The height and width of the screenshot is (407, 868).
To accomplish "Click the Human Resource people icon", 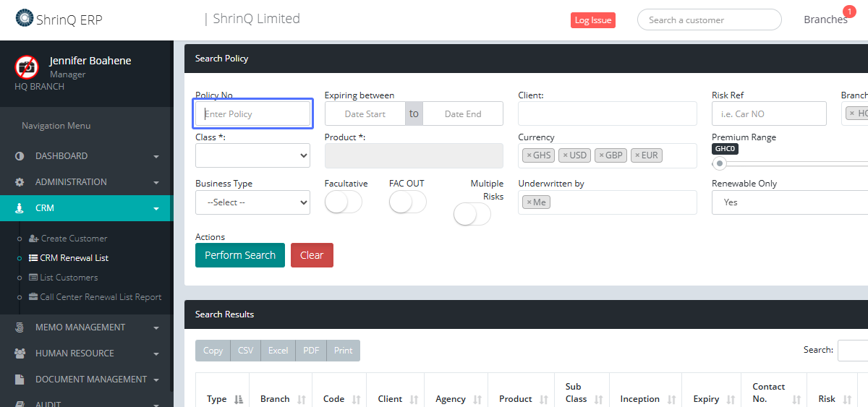I will [20, 354].
